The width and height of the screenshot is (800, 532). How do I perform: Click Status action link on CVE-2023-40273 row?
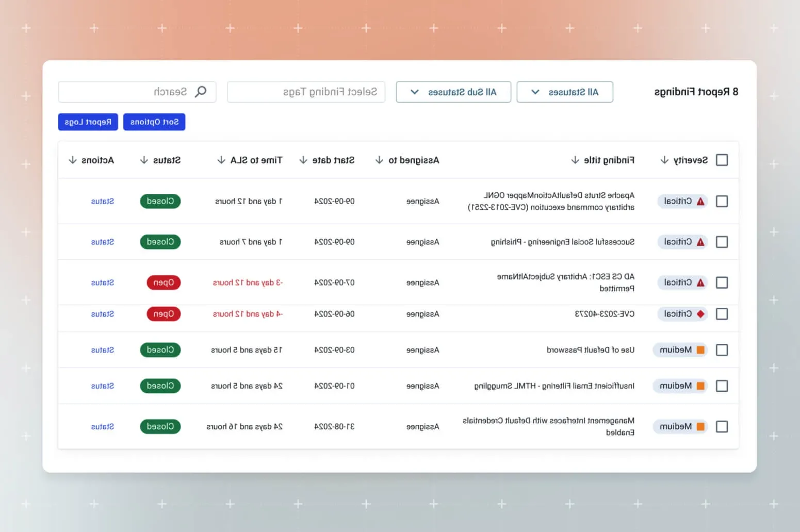pyautogui.click(x=103, y=314)
